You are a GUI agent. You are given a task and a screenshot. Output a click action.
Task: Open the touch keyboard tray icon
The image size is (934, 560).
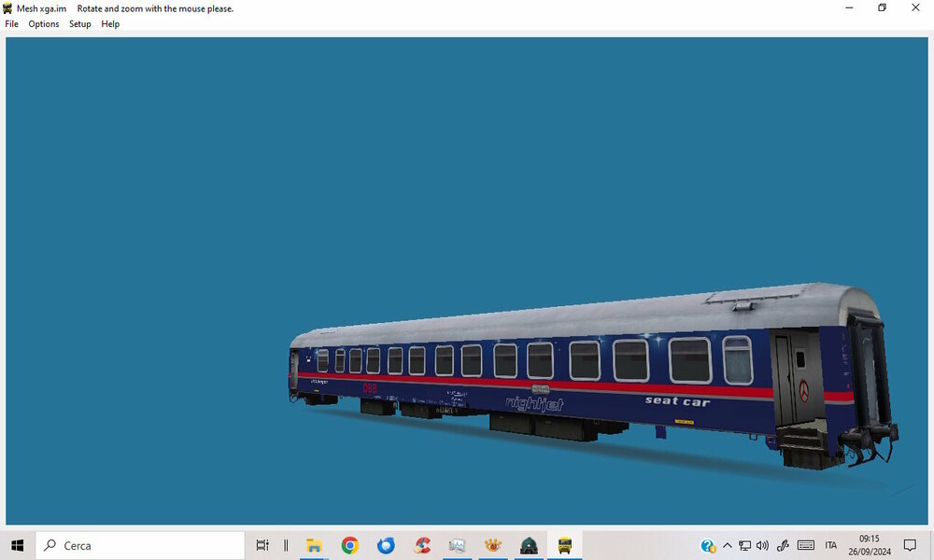point(806,545)
